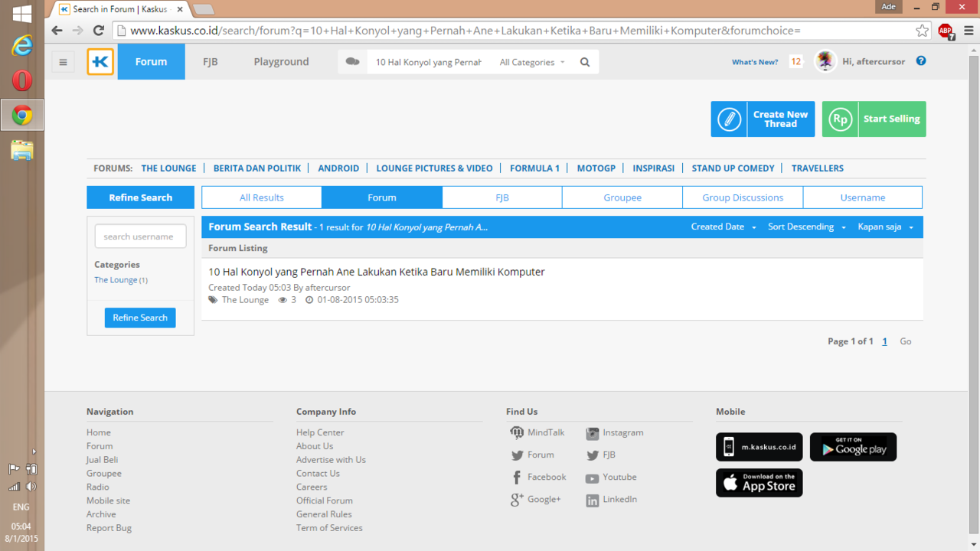Open File Explorer from the taskbar
This screenshot has width=980, height=551.
[22, 149]
